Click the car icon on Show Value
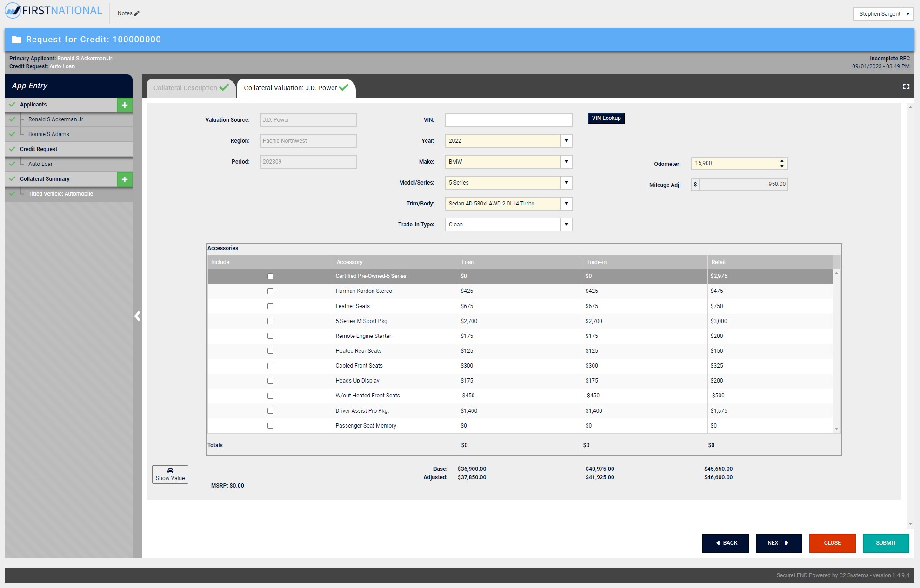 click(x=170, y=470)
